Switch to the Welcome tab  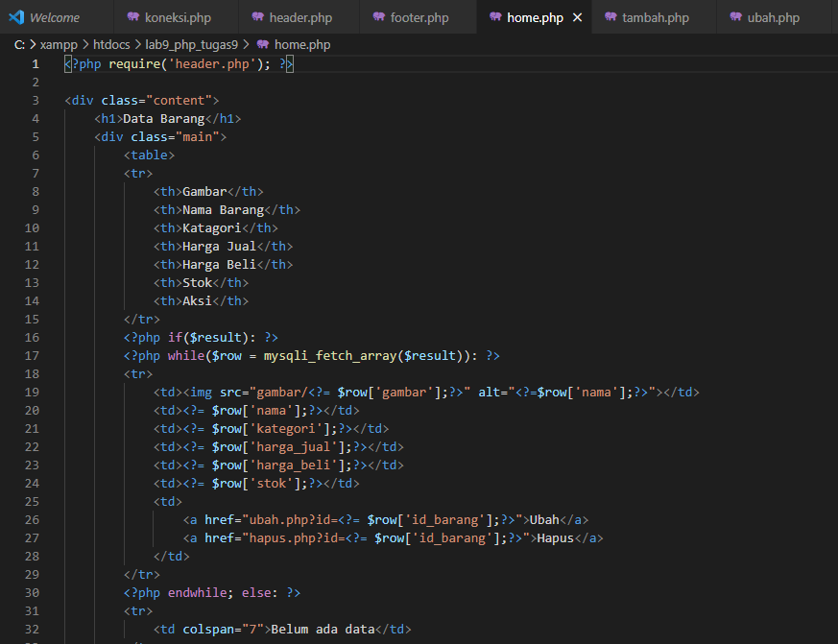tap(53, 16)
